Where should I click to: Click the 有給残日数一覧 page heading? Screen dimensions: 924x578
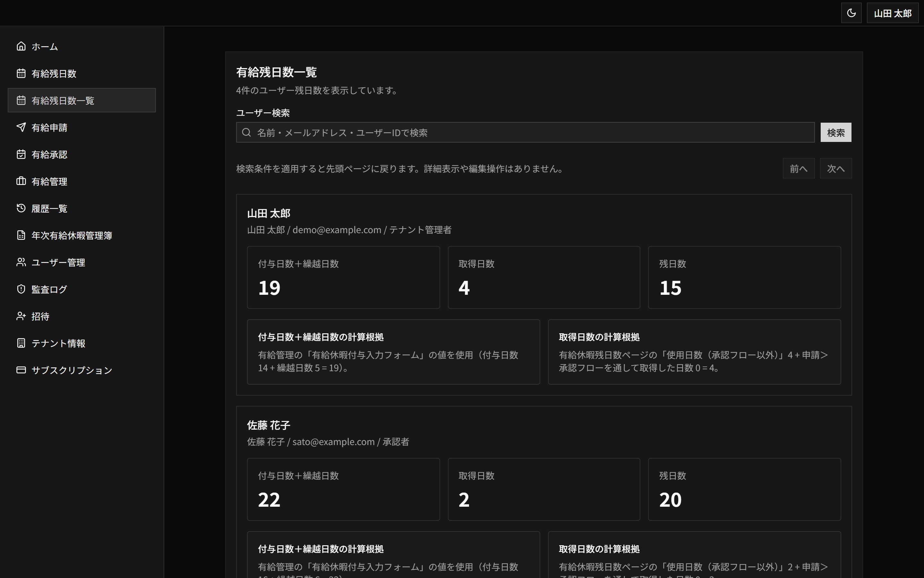click(277, 72)
